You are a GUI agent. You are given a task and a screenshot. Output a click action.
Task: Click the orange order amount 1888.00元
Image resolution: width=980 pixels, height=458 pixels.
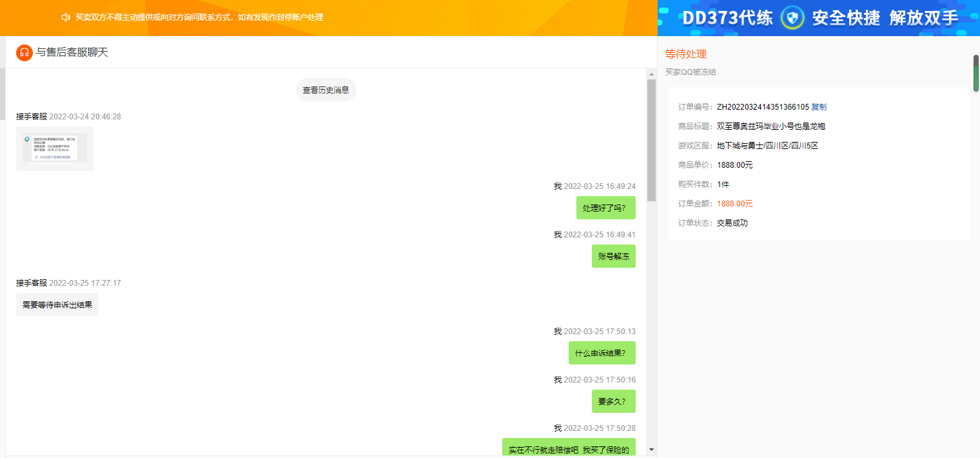click(x=735, y=203)
